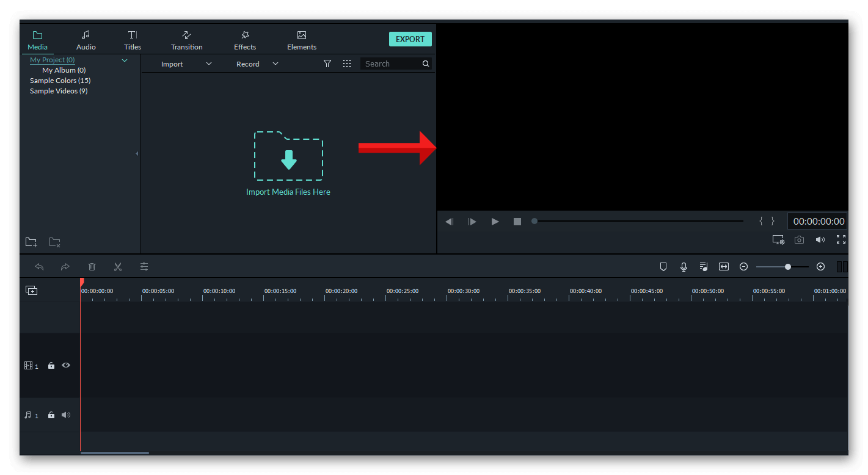Add a marker on timeline
This screenshot has height=475, width=868.
tap(663, 267)
